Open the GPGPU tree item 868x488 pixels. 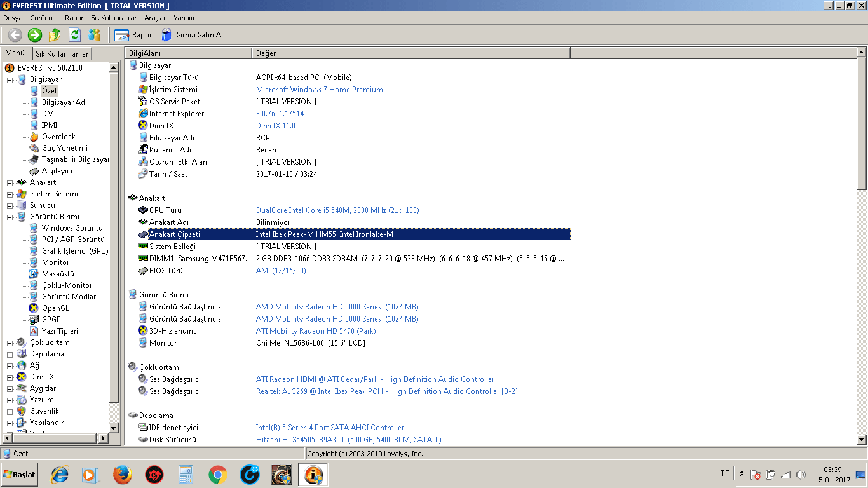[54, 320]
